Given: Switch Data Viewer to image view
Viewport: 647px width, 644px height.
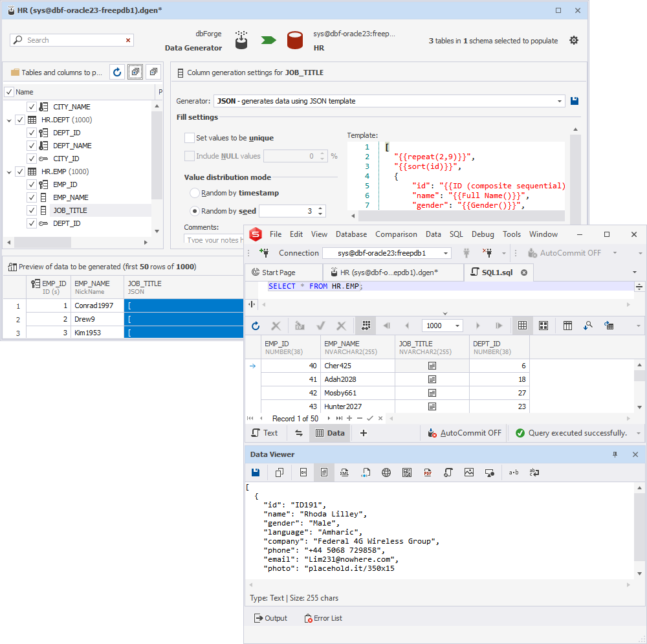Looking at the screenshot, I should 469,472.
